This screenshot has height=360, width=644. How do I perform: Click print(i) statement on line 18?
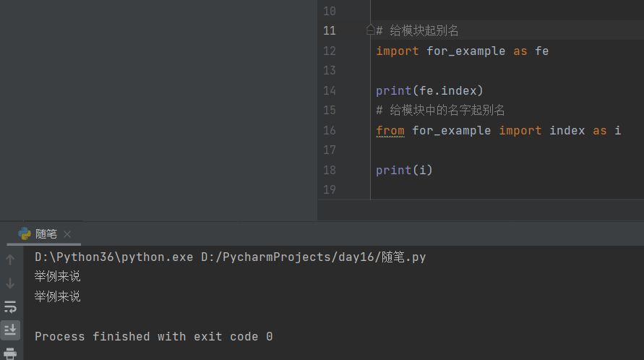[404, 170]
